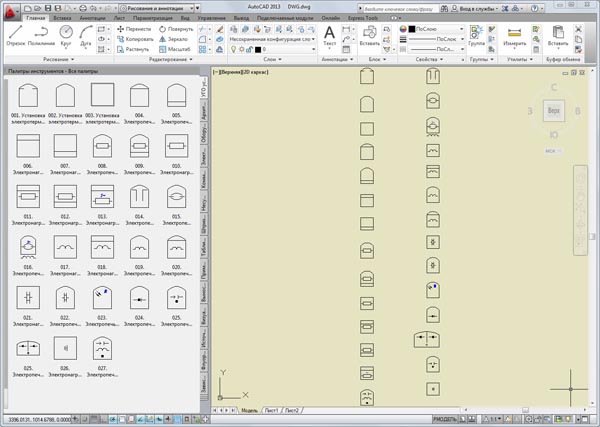Click the Зеркало (Mirror) edit tool
Screen dimensions: 600x427
coord(174,38)
